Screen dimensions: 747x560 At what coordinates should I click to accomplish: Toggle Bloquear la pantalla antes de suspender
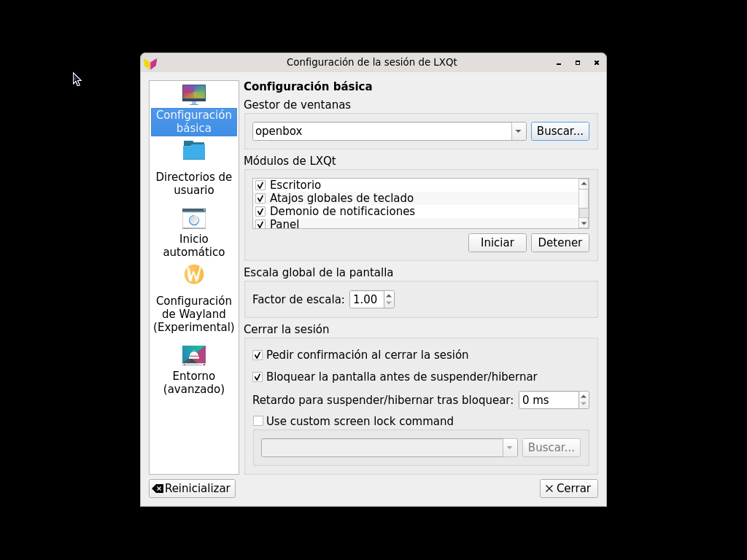(258, 377)
